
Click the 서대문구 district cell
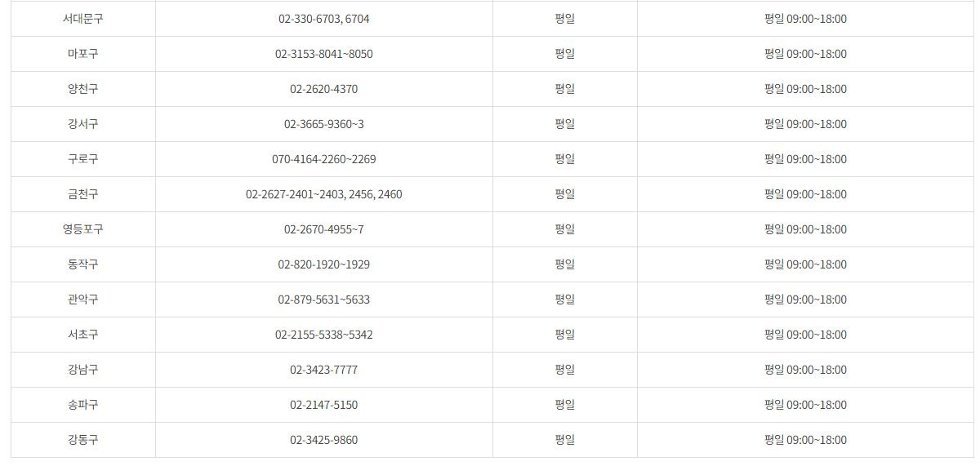[83, 19]
